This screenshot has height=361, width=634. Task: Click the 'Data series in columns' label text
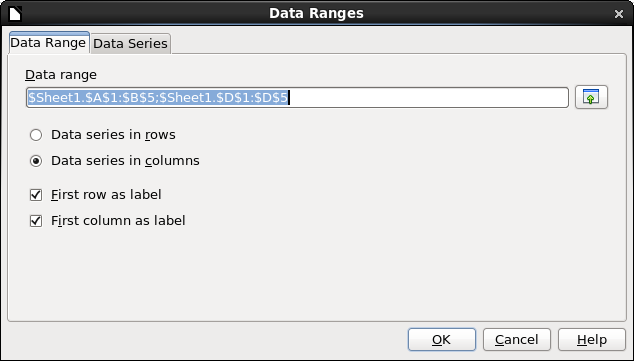125,161
